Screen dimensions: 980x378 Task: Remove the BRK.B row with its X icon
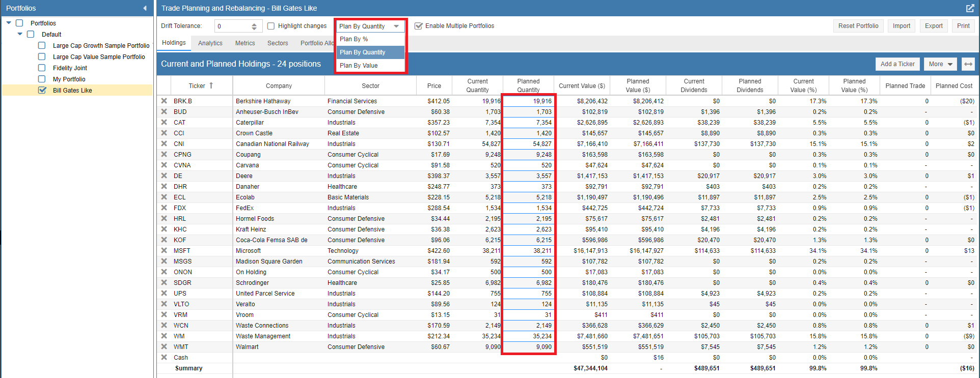(164, 101)
